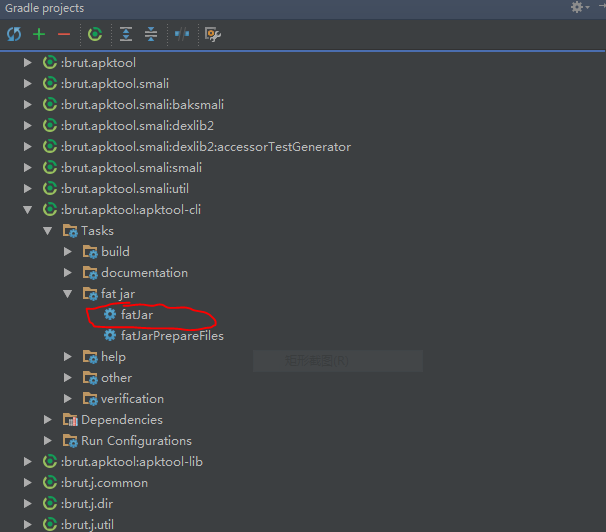The width and height of the screenshot is (606, 532).
Task: Expand the accessorTestGenerator project node
Action: [27, 146]
